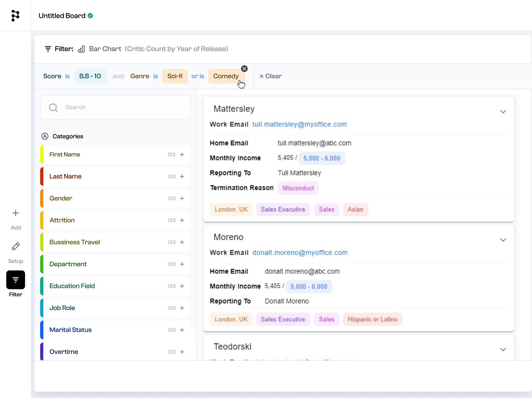The height and width of the screenshot is (398, 532).
Task: Click the Bar Chart icon in the filter bar
Action: click(x=82, y=49)
